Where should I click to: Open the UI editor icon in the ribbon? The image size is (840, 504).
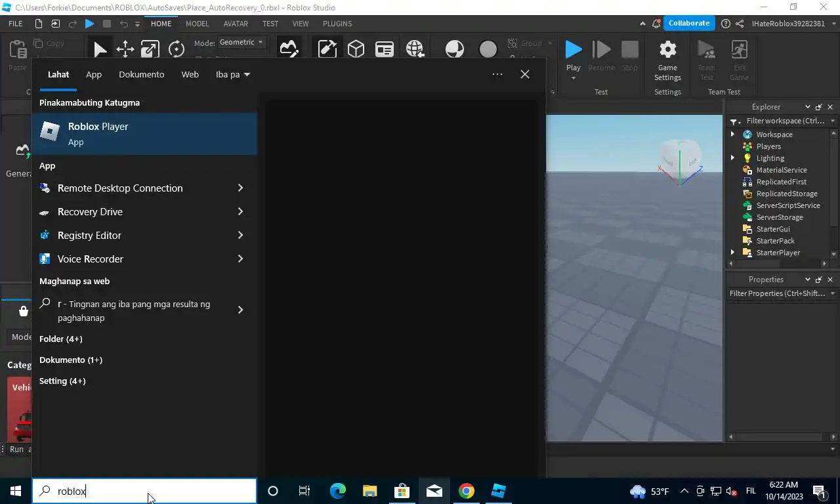(385, 49)
